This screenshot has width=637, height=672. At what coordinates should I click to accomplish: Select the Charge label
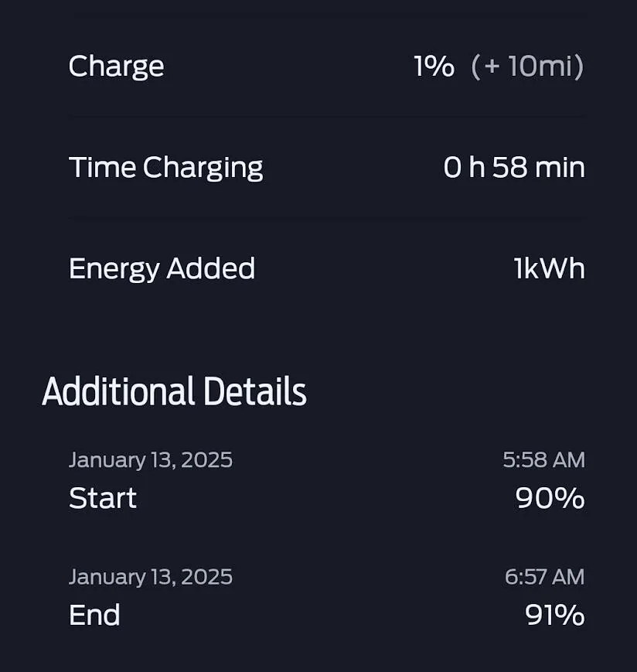116,67
